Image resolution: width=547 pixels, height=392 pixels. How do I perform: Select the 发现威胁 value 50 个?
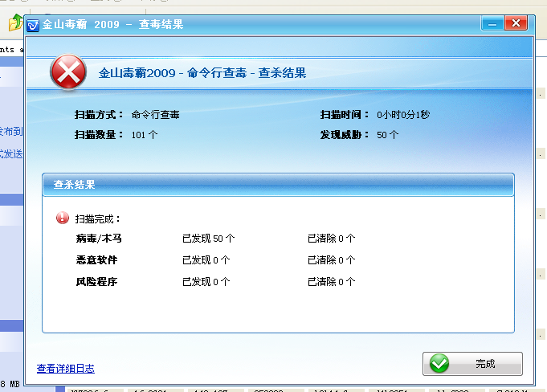click(387, 135)
